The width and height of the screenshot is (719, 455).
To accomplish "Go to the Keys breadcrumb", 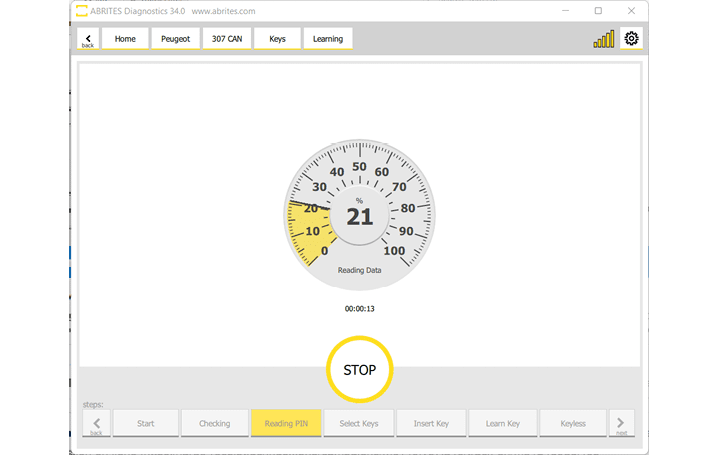I will (277, 39).
